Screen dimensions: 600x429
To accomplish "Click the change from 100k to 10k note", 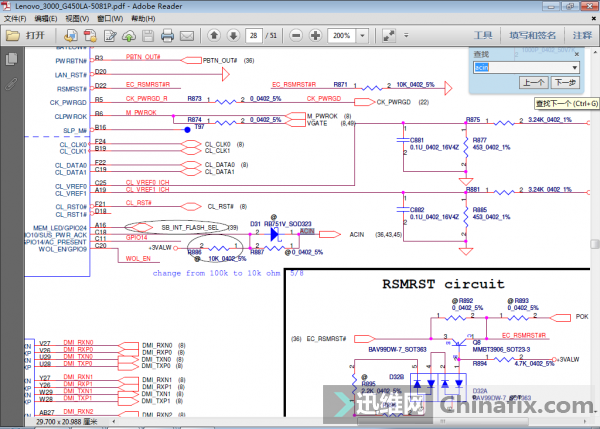I will click(x=217, y=273).
